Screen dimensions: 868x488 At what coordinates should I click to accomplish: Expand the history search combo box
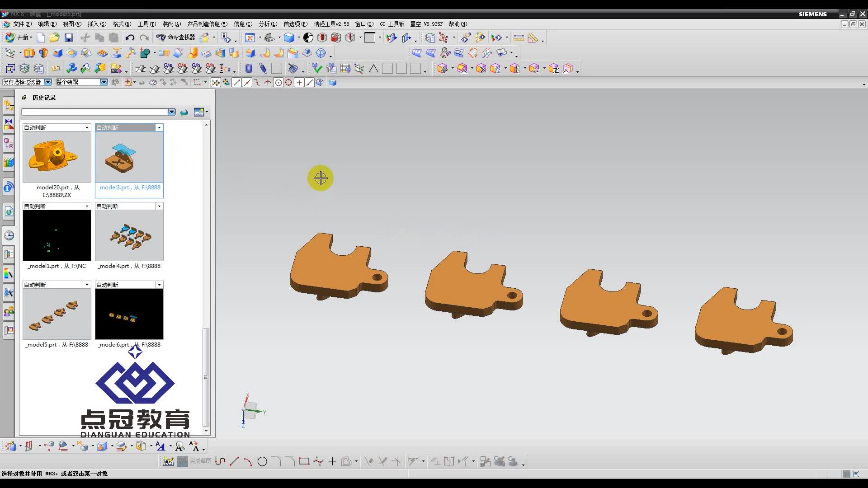[x=171, y=112]
